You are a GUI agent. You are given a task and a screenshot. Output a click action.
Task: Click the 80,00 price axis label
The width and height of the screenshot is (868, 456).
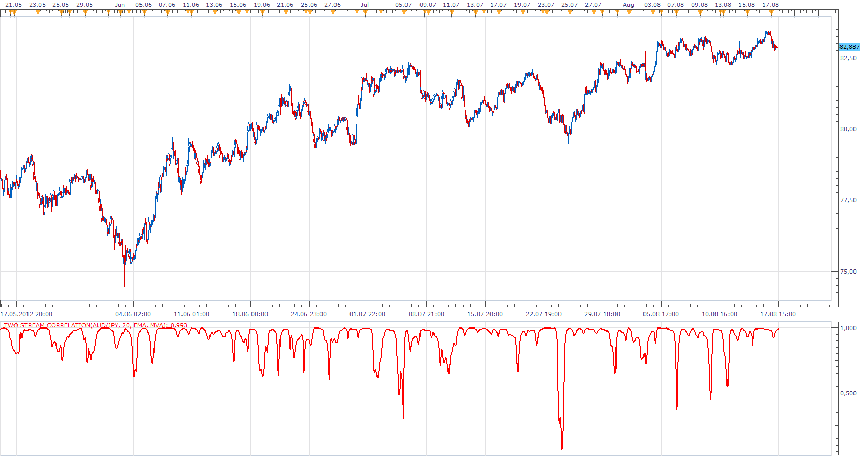848,129
